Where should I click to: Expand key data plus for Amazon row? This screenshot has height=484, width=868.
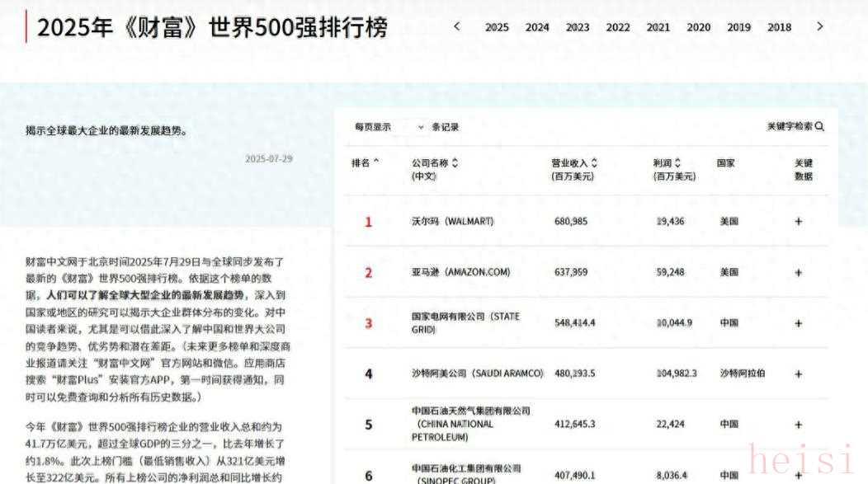[x=798, y=273]
